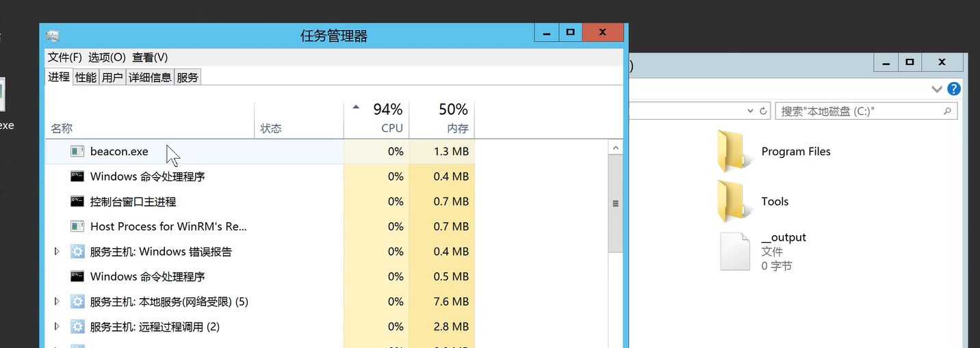Expand the 远程过程调用 service host group
Viewport: 980px width, 348px height.
coord(57,327)
